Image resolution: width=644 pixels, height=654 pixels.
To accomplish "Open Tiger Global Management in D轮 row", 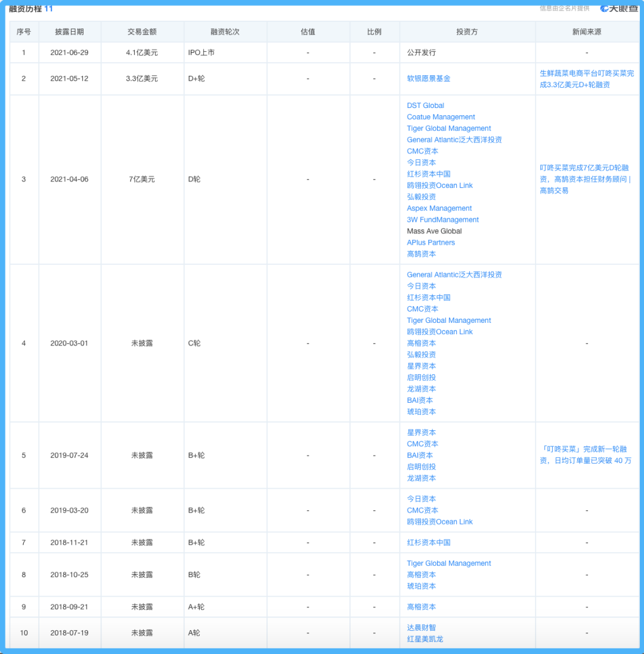I will pyautogui.click(x=448, y=128).
